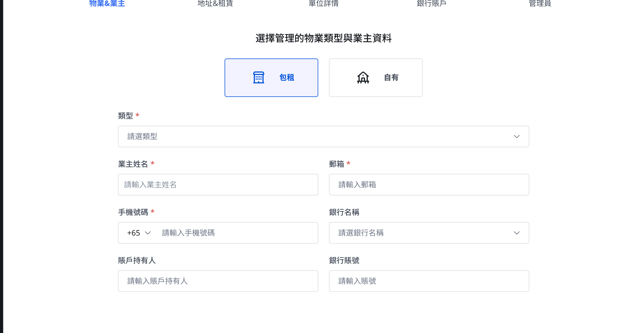Click the house icon on 自有 card
The image size is (644, 333).
click(x=363, y=77)
